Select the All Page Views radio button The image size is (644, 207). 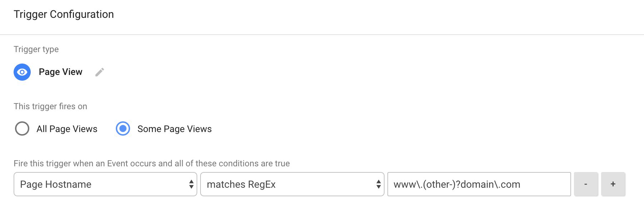(x=22, y=128)
